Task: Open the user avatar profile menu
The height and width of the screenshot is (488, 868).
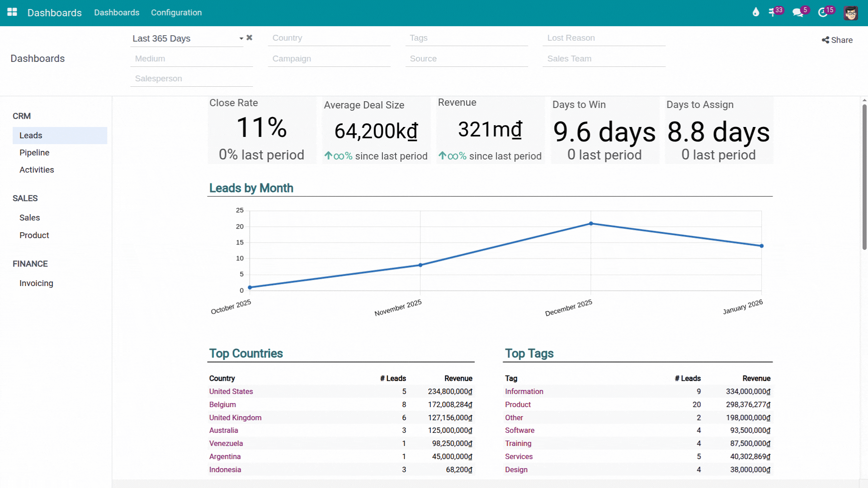Action: 851,13
